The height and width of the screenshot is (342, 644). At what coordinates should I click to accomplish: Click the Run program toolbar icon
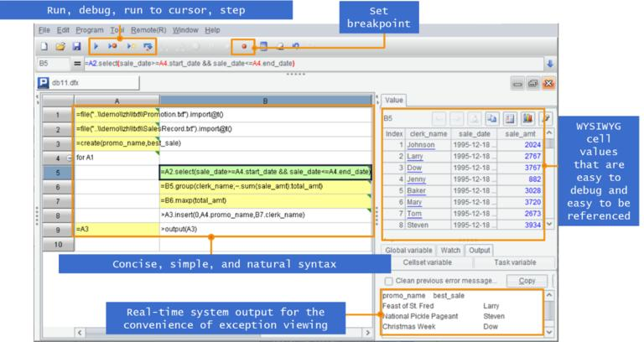pyautogui.click(x=94, y=47)
